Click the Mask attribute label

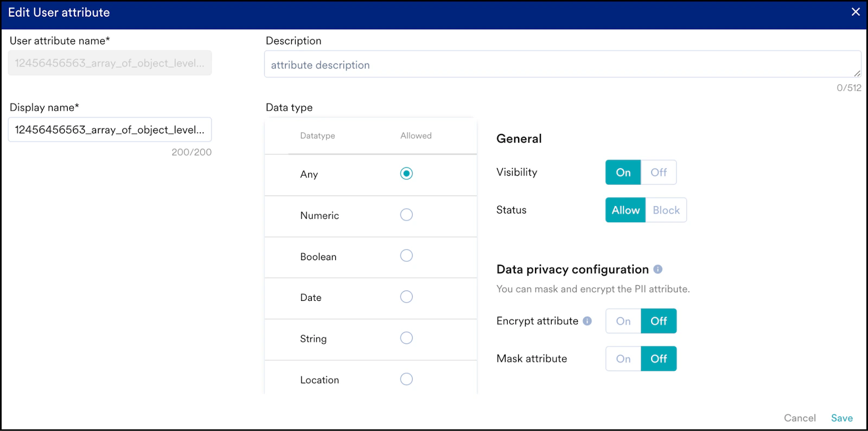click(532, 358)
